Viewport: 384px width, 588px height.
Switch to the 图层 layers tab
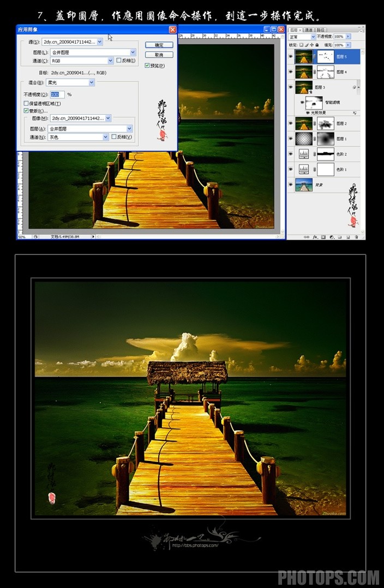coord(296,30)
